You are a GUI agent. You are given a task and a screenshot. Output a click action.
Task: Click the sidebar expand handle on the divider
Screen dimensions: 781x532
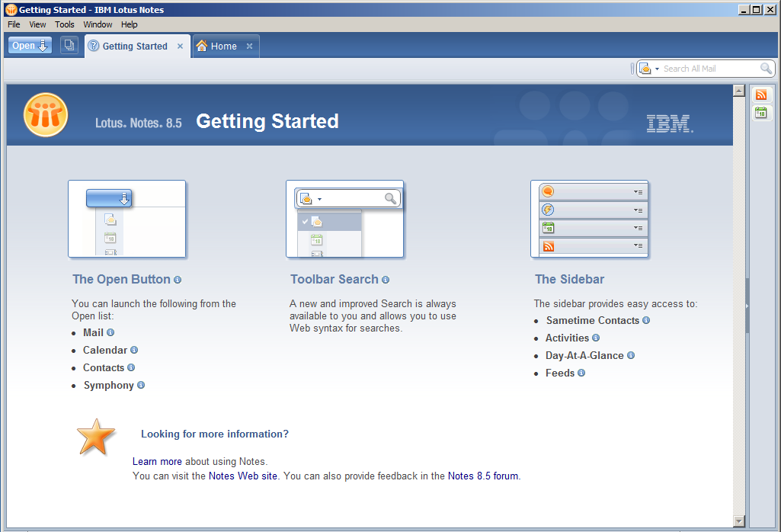[x=747, y=306]
